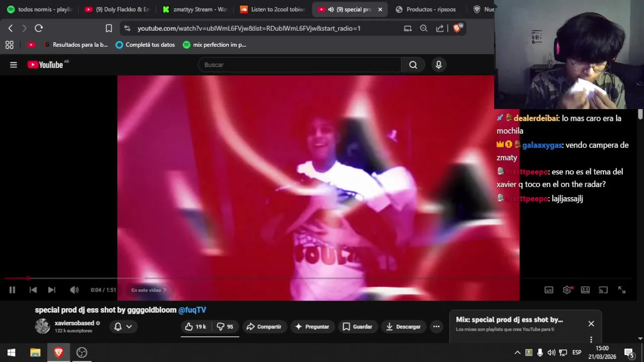Switch to 'zmattyy Stream' Kick tab

pyautogui.click(x=195, y=10)
